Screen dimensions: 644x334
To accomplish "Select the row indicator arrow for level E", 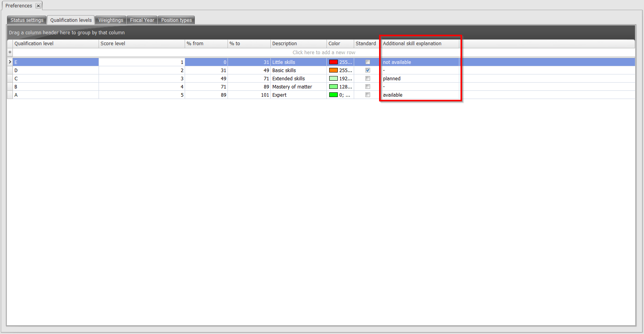I will point(10,62).
